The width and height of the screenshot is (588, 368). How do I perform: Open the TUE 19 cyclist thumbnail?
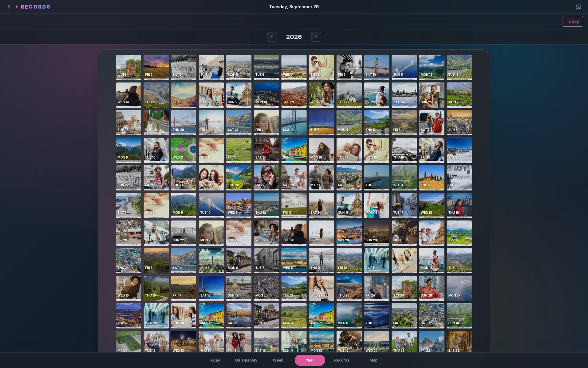coord(349,341)
